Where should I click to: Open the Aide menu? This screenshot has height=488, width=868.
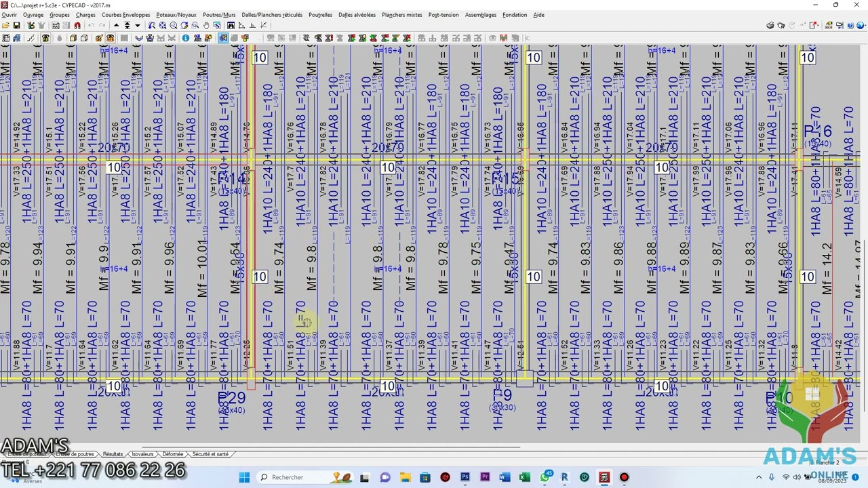pyautogui.click(x=538, y=15)
